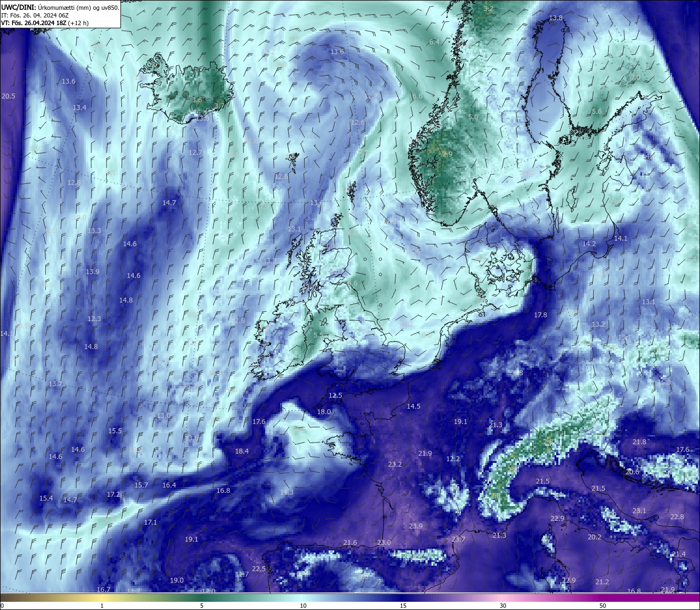Viewport: 700px width, 610px height.
Task: Click the 23.1 value on the map
Action: click(639, 511)
